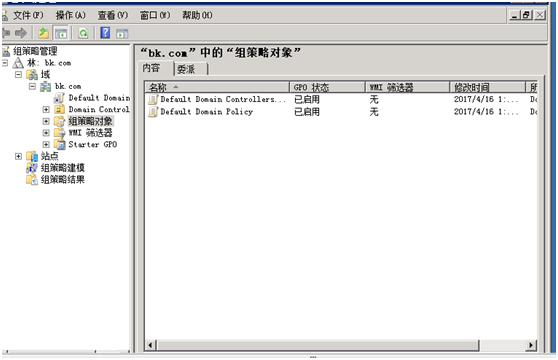The width and height of the screenshot is (558, 360).
Task: Select Default Domain Policy row name
Action: [x=206, y=112]
